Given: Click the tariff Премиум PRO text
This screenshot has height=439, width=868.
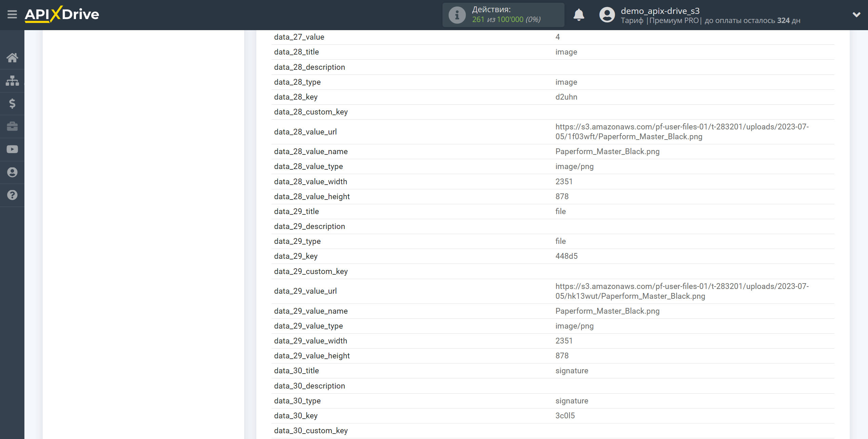Looking at the screenshot, I should click(x=674, y=21).
